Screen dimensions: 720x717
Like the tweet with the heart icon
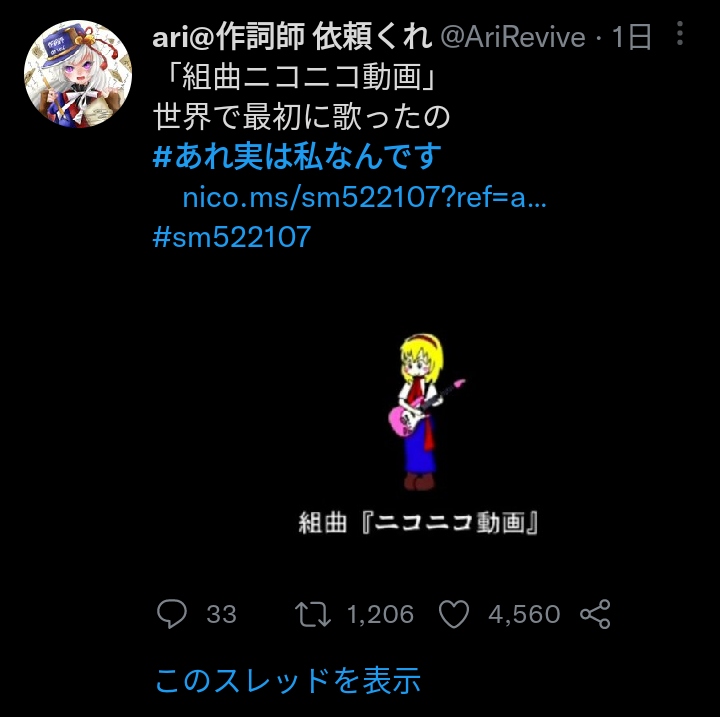pyautogui.click(x=454, y=614)
